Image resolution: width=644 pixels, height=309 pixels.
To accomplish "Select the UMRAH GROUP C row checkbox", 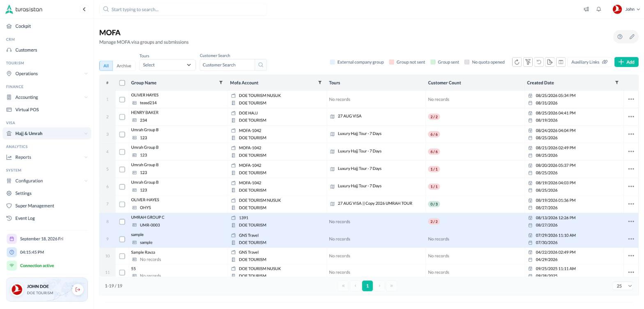I will (x=122, y=222).
